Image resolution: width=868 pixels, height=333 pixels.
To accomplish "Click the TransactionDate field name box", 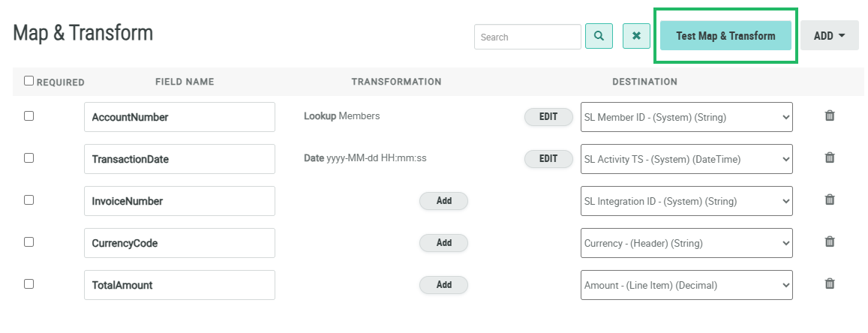I will [x=179, y=159].
